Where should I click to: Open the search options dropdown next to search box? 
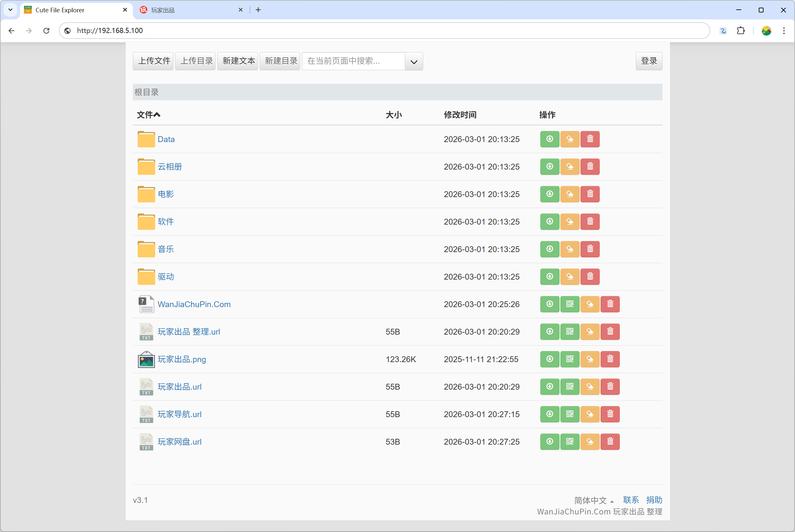pos(414,61)
